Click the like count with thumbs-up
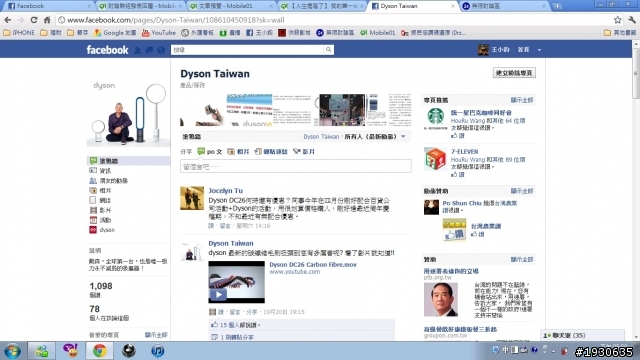 click(x=236, y=325)
